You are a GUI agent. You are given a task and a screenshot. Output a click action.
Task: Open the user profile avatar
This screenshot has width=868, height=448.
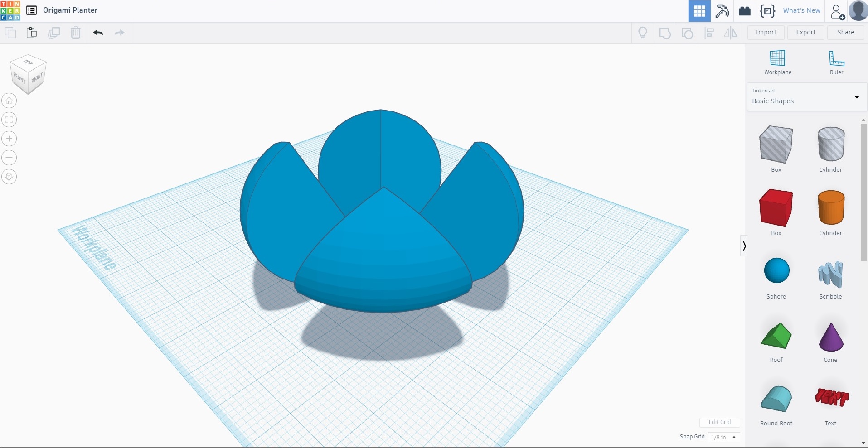point(858,10)
